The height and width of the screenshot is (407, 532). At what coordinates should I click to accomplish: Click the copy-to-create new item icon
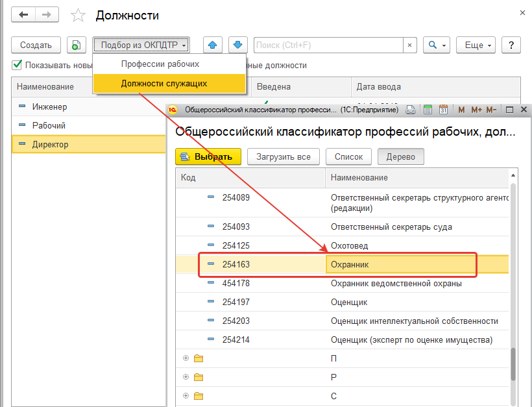click(77, 45)
